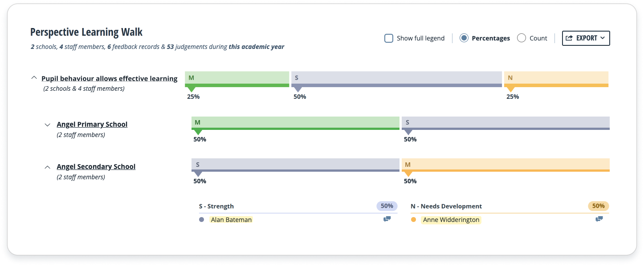Expand the Angel Primary School row
644x266 pixels.
tap(48, 125)
